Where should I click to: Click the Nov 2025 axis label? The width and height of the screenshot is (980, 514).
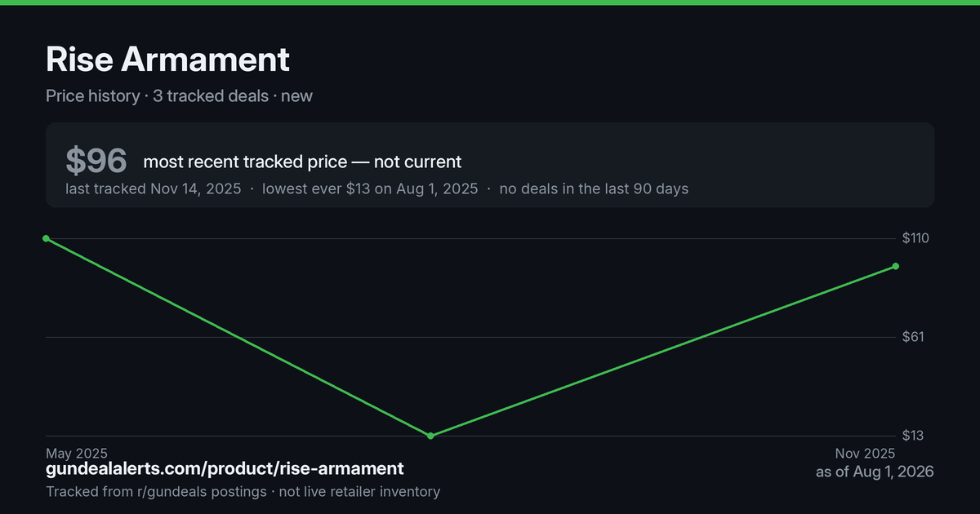[865, 453]
